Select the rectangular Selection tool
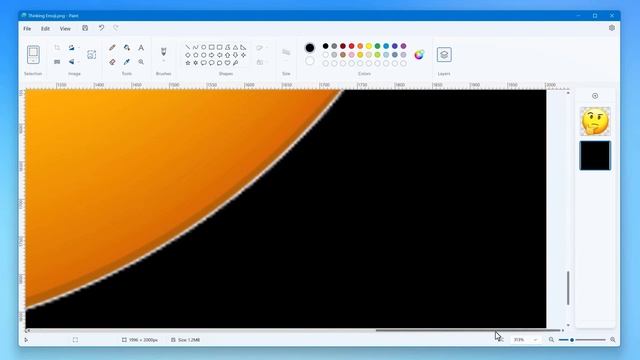 (33, 52)
